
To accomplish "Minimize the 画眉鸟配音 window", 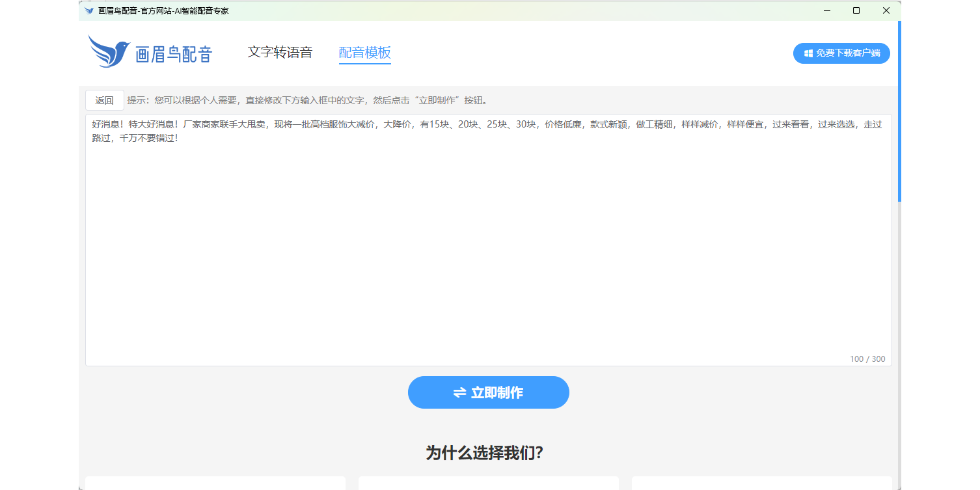I will click(x=826, y=10).
